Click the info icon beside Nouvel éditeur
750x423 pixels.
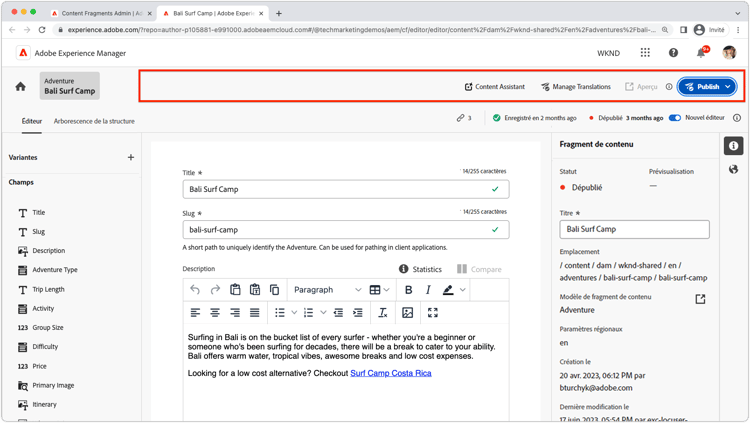[737, 118]
